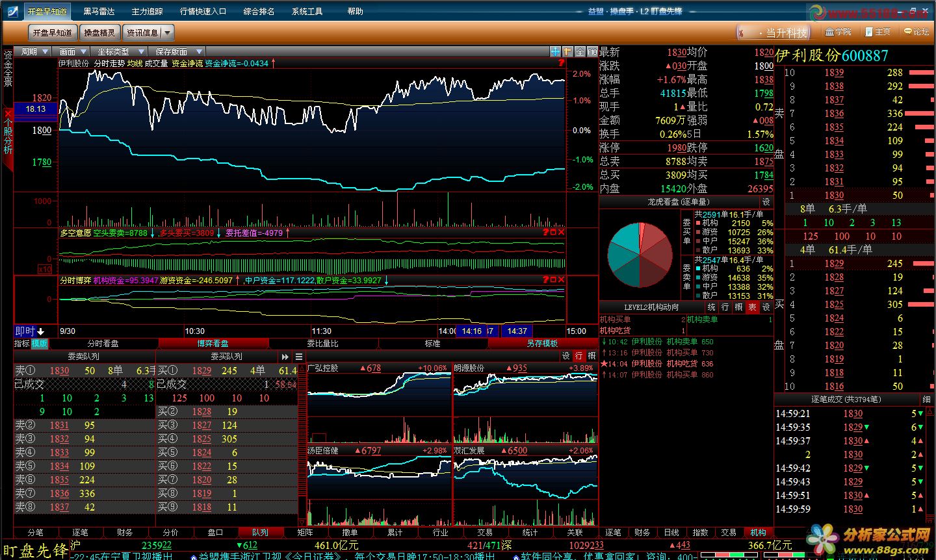Select the 统 view in LEVEL2 header
Screen dimensions: 936x560
[712, 307]
